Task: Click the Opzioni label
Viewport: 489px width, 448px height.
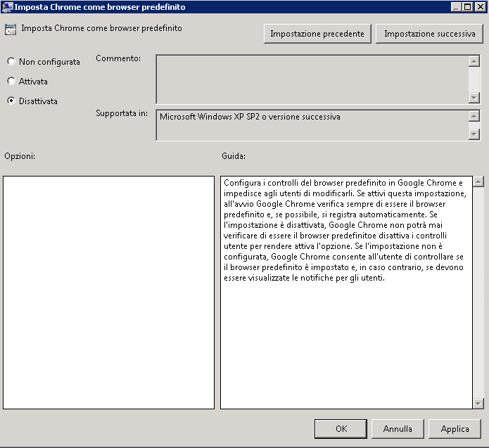Action: (x=20, y=156)
